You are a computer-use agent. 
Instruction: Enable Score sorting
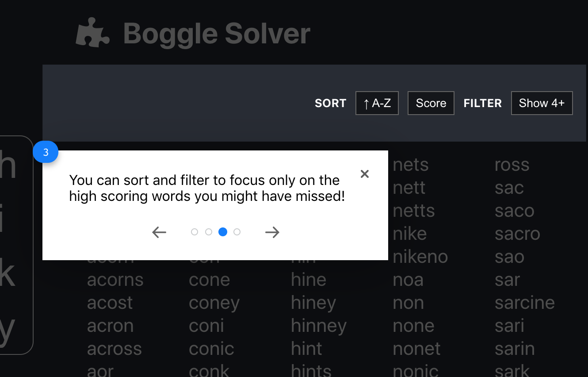[x=431, y=103]
